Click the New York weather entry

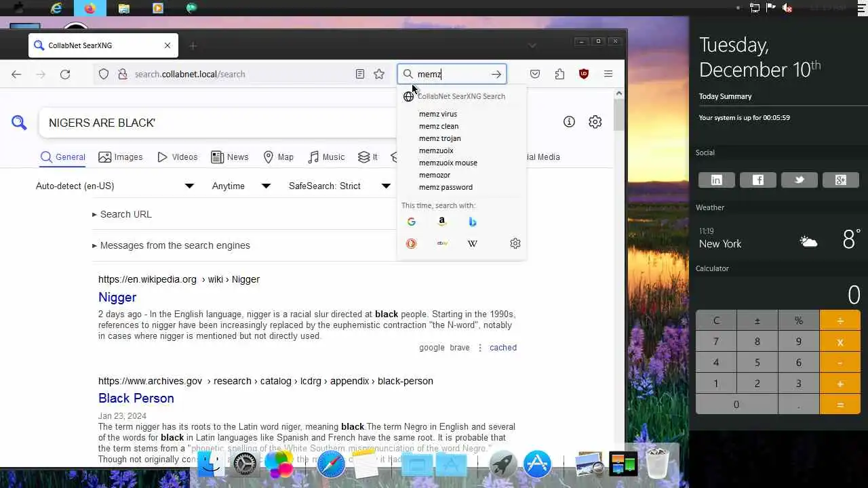[778, 239]
